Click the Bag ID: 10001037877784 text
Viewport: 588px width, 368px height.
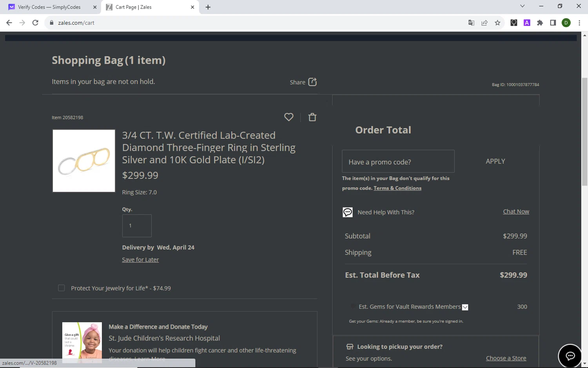pos(515,85)
